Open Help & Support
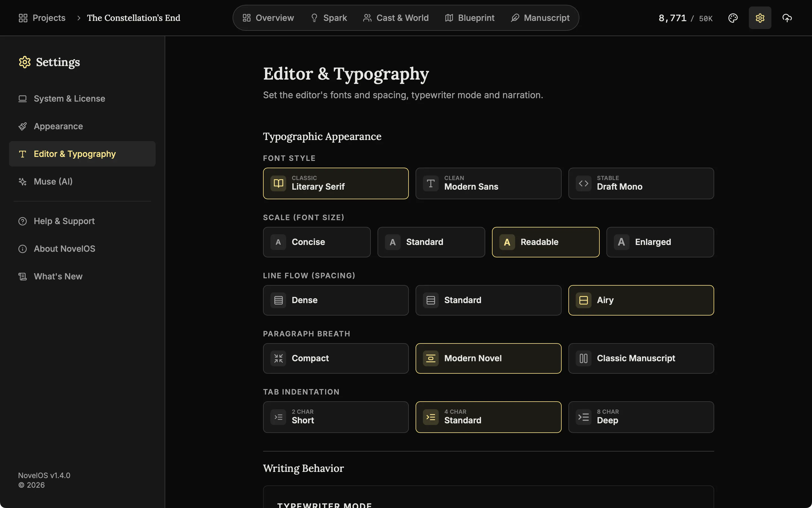The image size is (812, 508). tap(82, 221)
